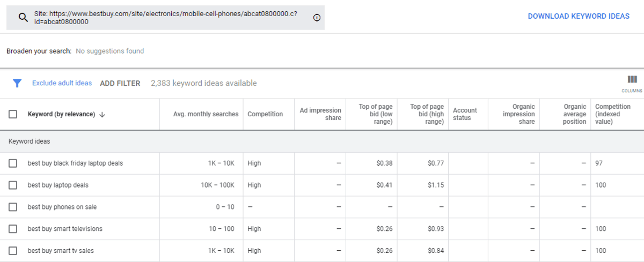
Task: Click the keyword text best buy smart tv sales
Action: (x=61, y=251)
